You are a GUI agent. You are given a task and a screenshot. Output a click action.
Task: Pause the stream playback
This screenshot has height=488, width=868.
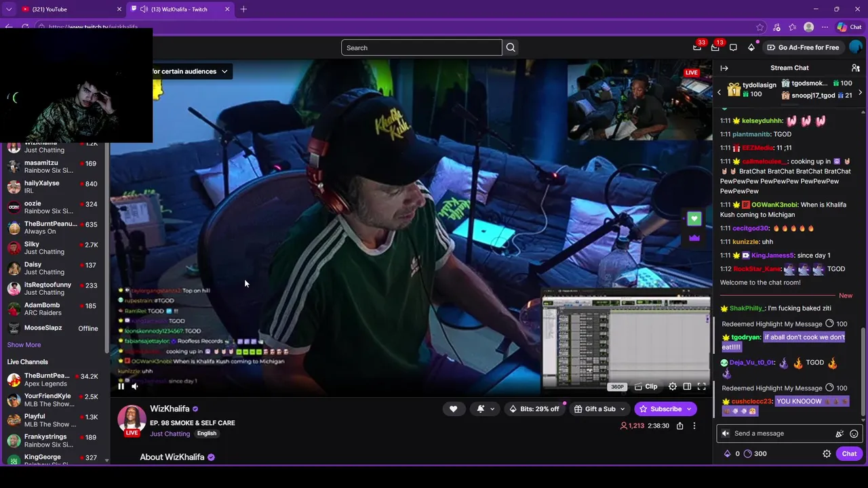121,386
